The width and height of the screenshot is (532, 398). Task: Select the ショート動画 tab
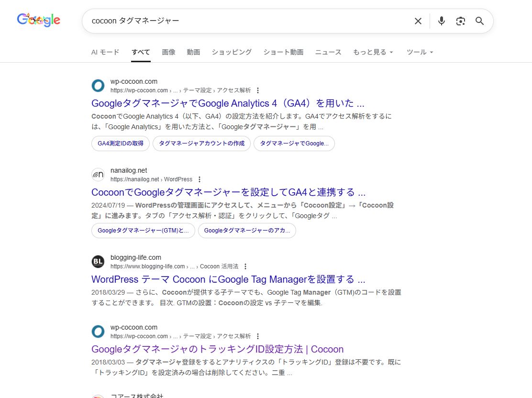[x=283, y=52]
